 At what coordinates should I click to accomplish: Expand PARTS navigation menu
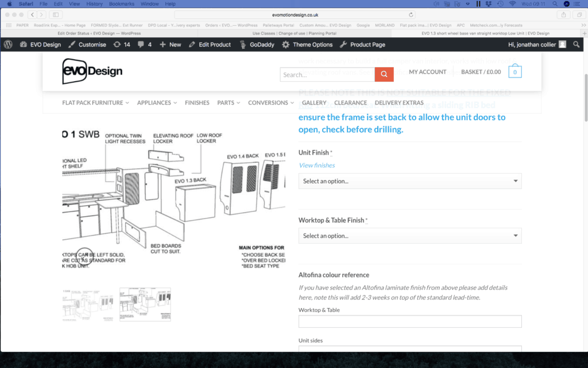tap(229, 102)
